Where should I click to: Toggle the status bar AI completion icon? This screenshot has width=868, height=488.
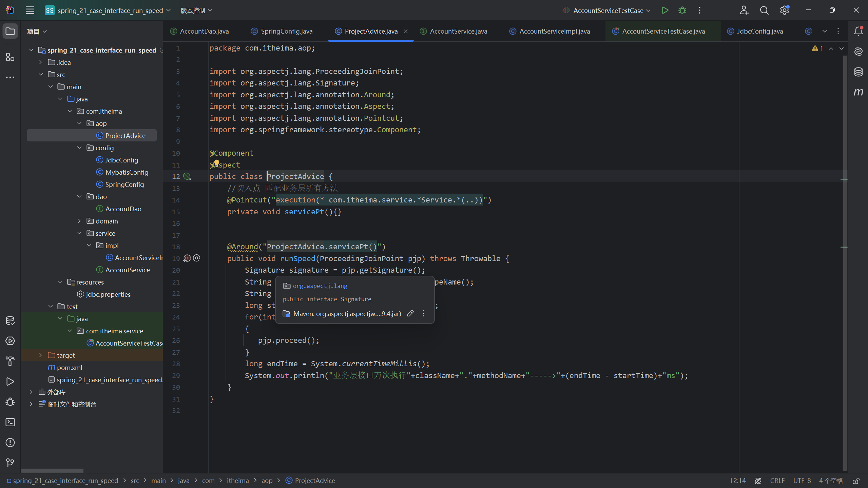758,481
